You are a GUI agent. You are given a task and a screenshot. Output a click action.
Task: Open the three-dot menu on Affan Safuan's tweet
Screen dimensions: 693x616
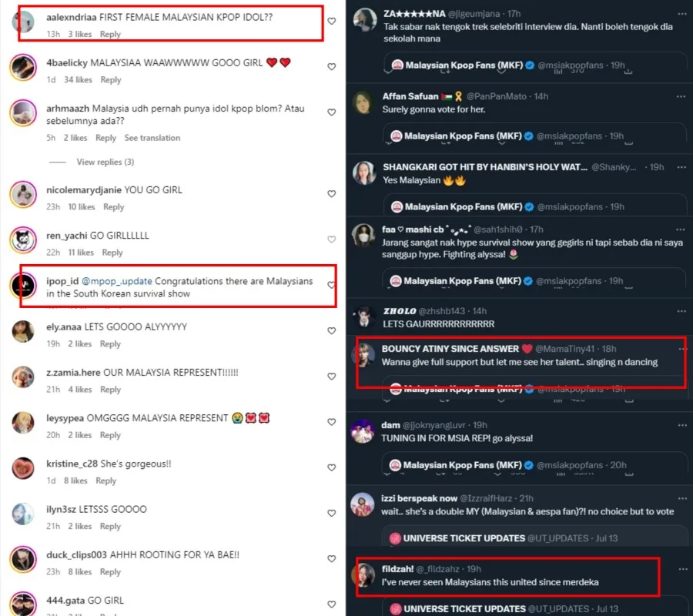[681, 96]
